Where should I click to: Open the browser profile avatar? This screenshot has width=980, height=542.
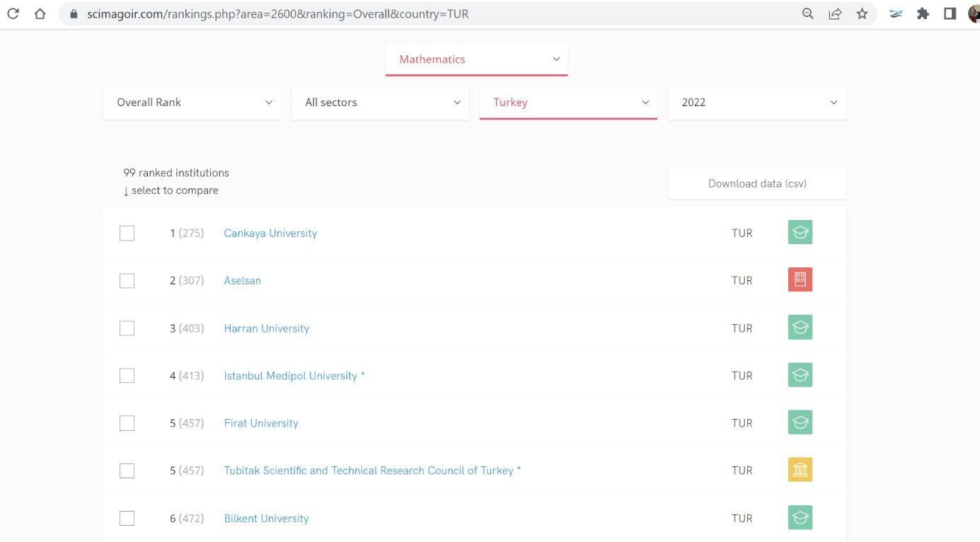pyautogui.click(x=974, y=13)
